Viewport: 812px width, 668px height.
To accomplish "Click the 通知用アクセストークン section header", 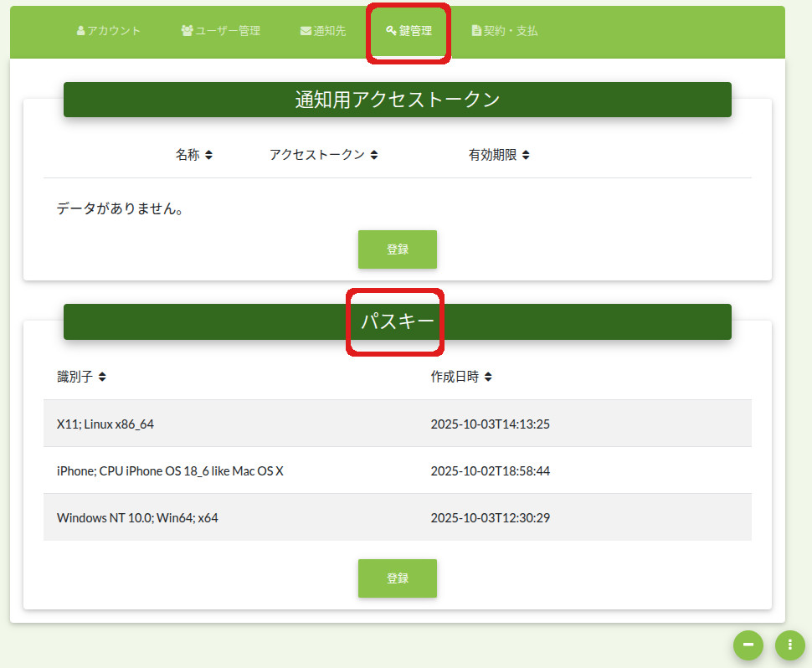I will [x=397, y=100].
